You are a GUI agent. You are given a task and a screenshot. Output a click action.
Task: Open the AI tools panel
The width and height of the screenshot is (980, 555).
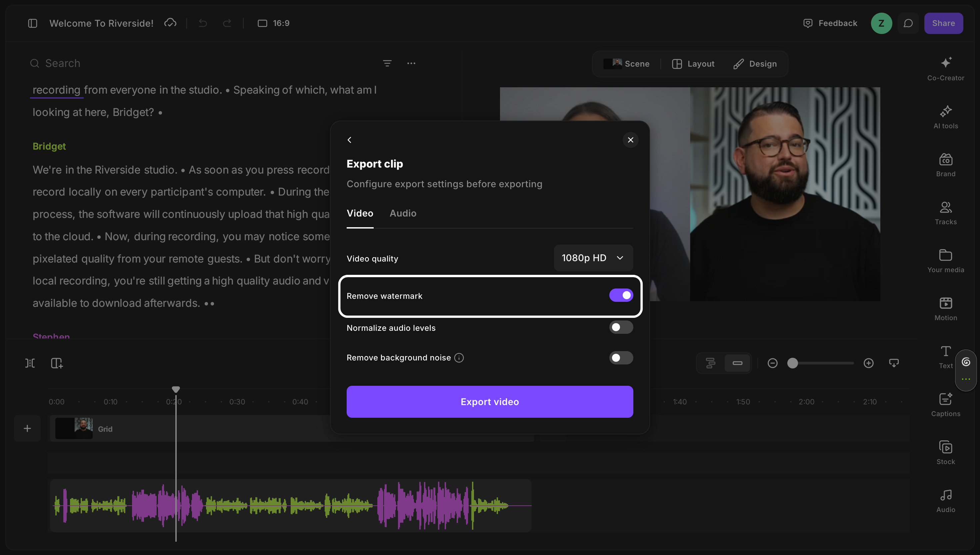click(x=946, y=117)
